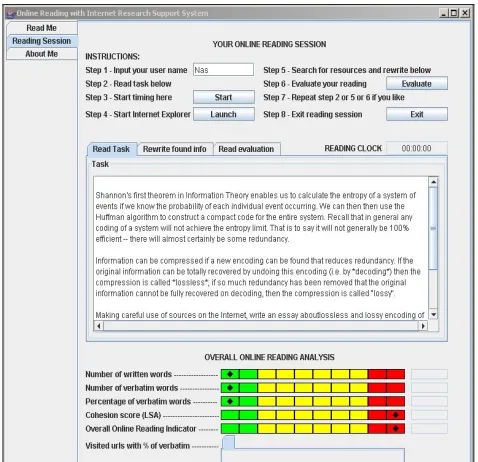Maximize the application window
478x462 pixels.
click(454, 13)
